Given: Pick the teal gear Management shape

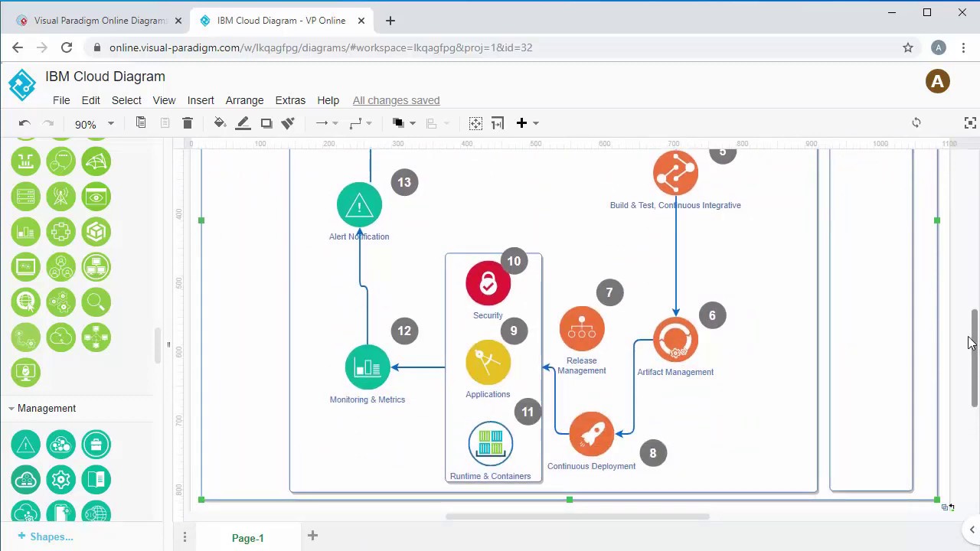Looking at the screenshot, I should tap(60, 480).
